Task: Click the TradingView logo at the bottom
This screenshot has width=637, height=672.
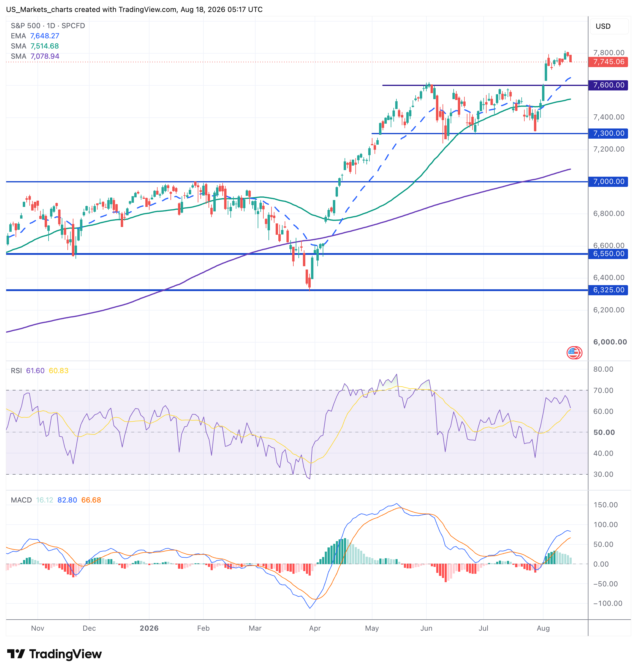Action: point(54,654)
